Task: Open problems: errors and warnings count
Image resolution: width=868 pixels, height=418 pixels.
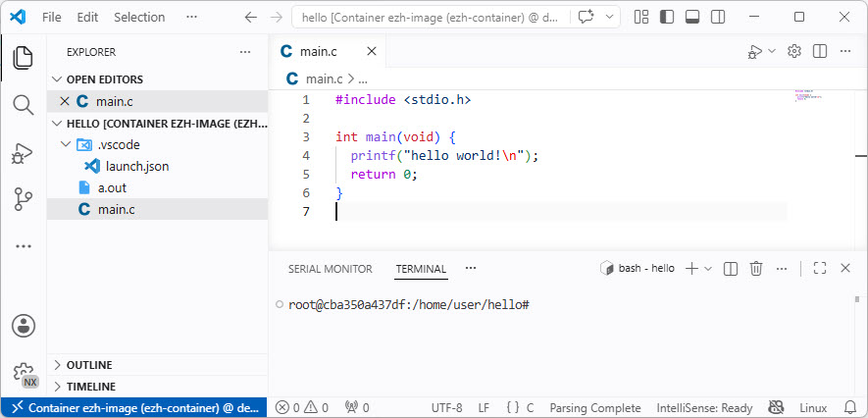Action: [x=302, y=408]
